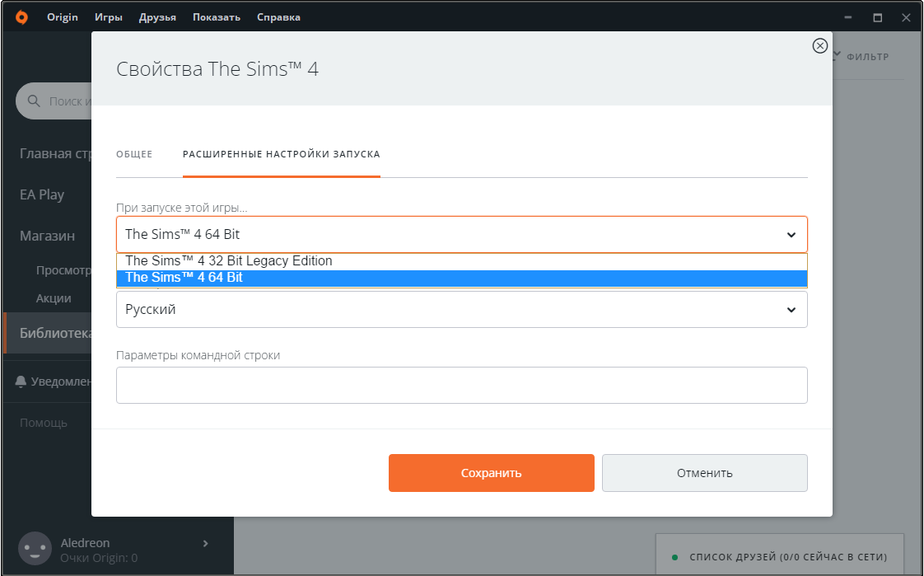This screenshot has width=924, height=576.
Task: Open Просмотр under Магазин
Action: tap(63, 270)
